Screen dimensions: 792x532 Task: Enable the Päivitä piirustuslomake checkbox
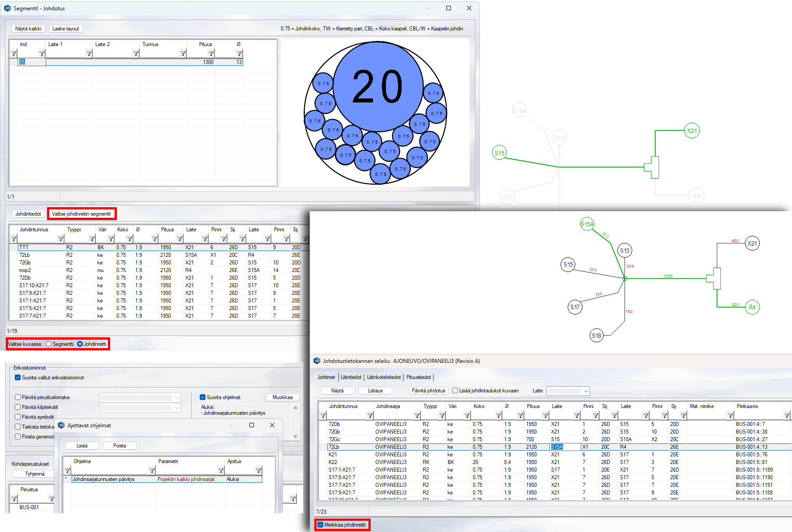click(18, 397)
